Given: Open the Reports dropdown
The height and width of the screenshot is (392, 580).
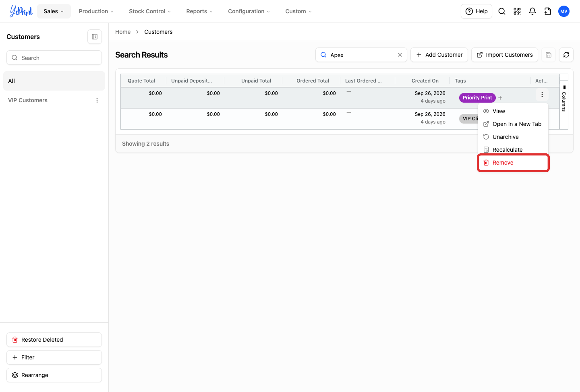Looking at the screenshot, I should pos(199,11).
